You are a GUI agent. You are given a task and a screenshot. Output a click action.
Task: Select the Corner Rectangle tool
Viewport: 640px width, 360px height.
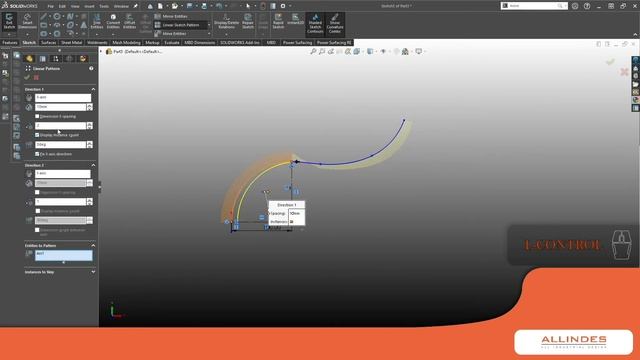[x=44, y=25]
